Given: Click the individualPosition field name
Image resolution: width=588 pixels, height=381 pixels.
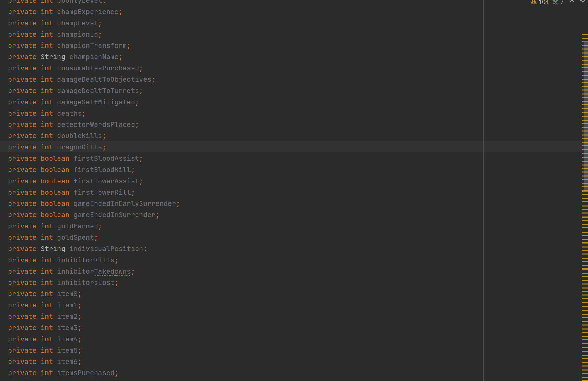Looking at the screenshot, I should coord(106,249).
